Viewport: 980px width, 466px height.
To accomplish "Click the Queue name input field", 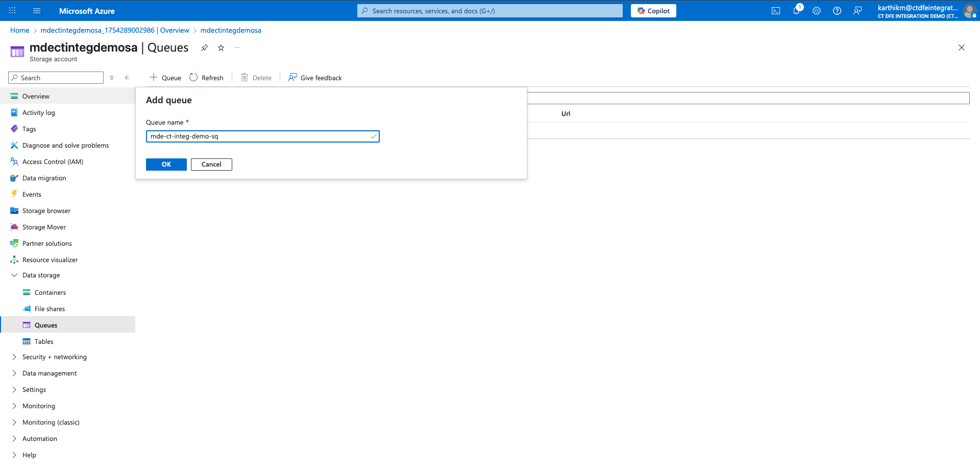I will (258, 136).
